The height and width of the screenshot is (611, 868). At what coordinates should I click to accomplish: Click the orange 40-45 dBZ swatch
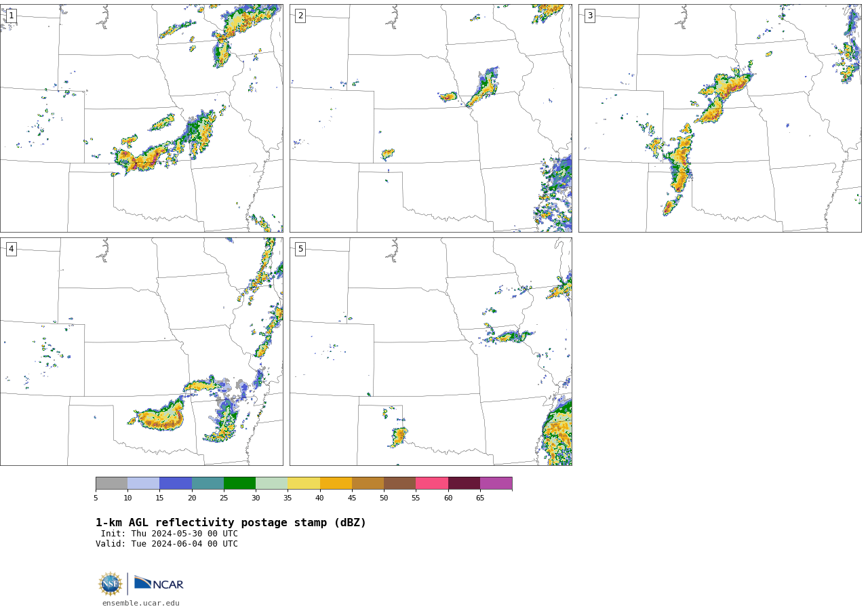click(x=336, y=483)
